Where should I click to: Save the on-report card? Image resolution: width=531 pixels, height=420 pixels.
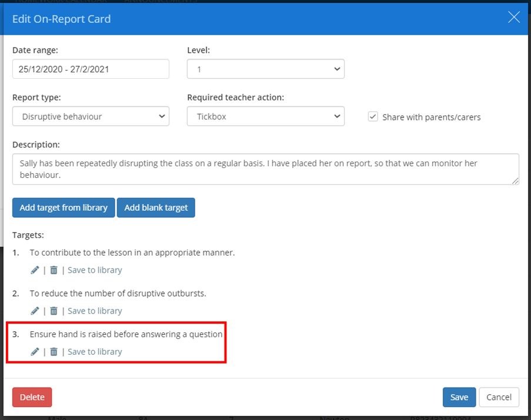pyautogui.click(x=459, y=397)
